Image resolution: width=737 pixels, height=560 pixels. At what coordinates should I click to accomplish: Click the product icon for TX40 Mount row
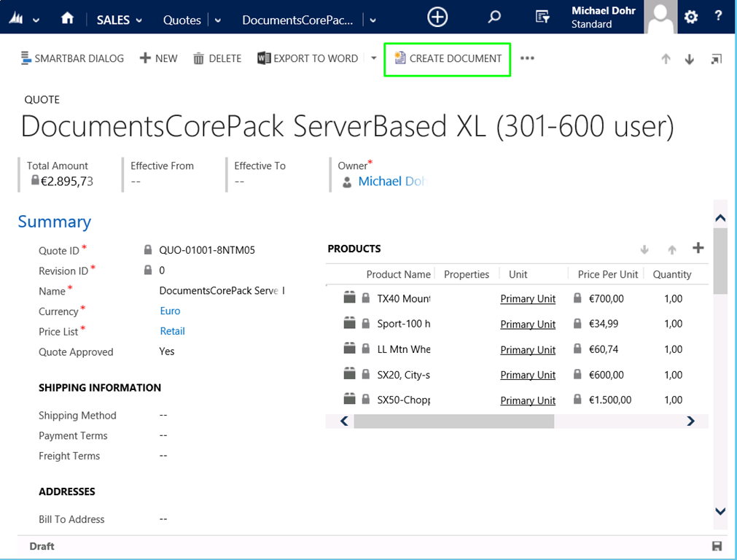point(349,297)
